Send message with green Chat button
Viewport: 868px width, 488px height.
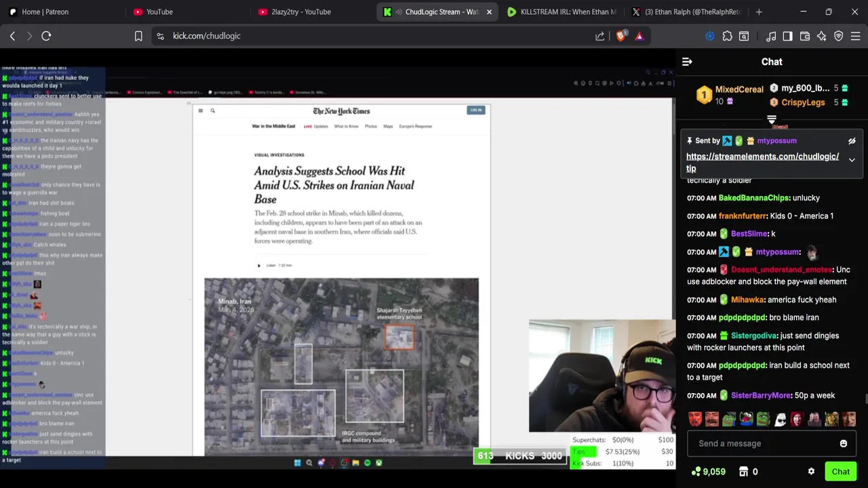[x=840, y=472]
